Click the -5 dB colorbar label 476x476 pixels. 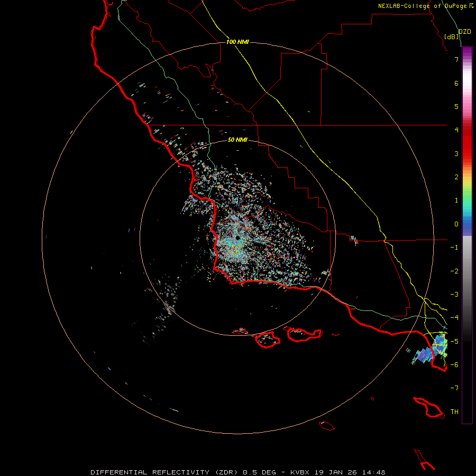[x=454, y=341]
